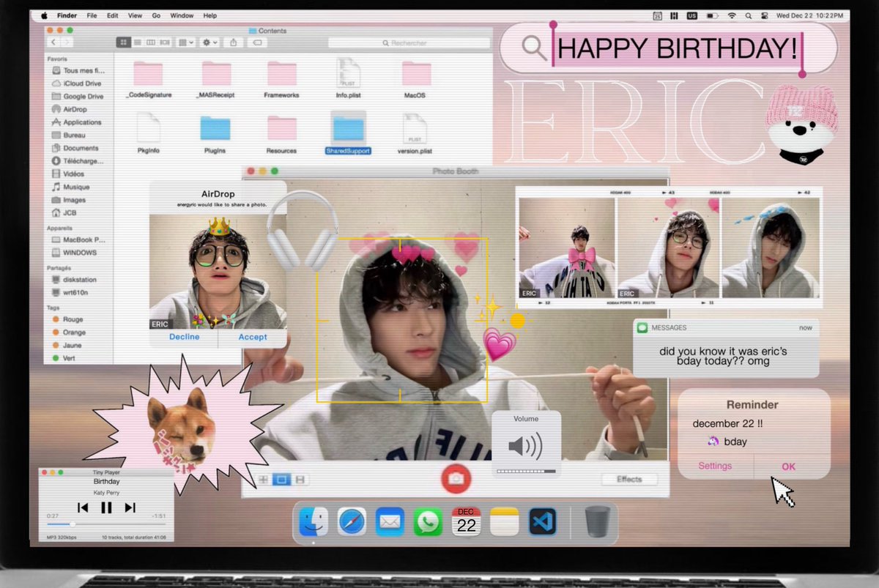Open Safari from the Dock
This screenshot has width=879, height=588.
pyautogui.click(x=352, y=521)
